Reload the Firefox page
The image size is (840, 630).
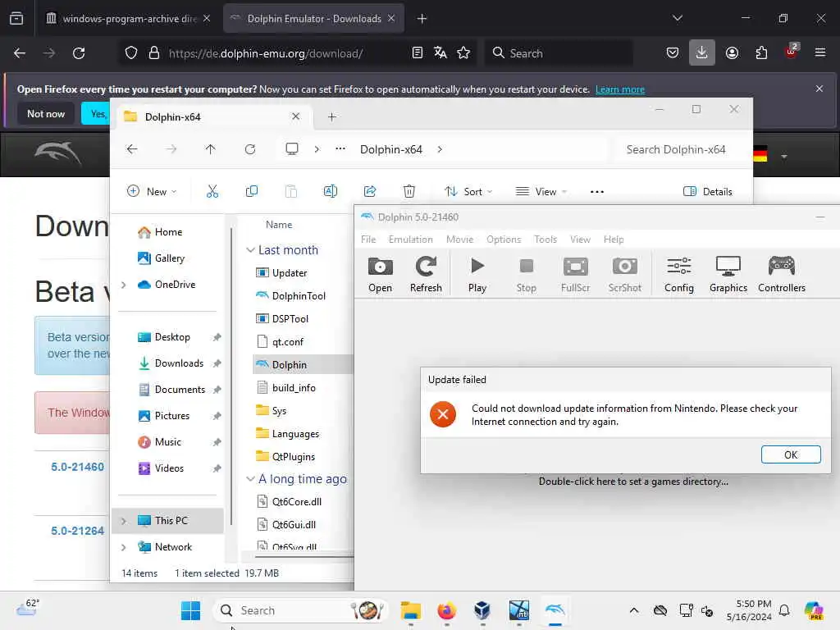(x=79, y=53)
